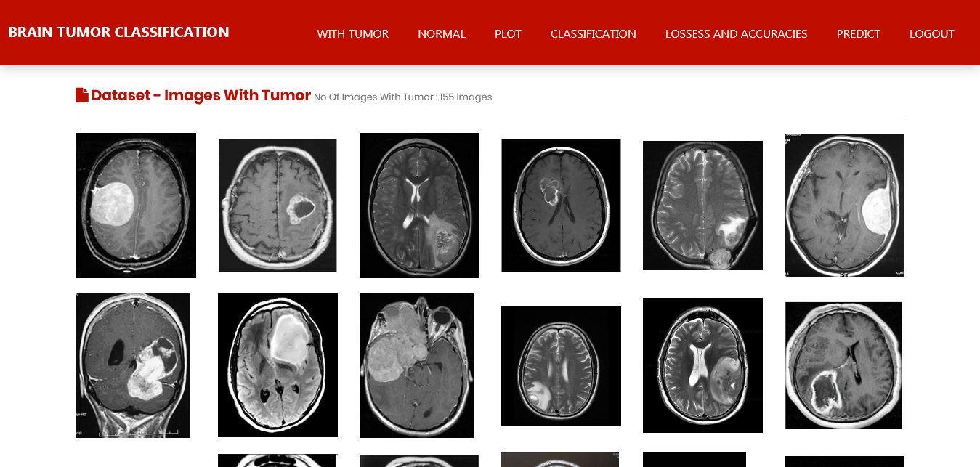Open the coronal scan starting the second row

click(133, 365)
